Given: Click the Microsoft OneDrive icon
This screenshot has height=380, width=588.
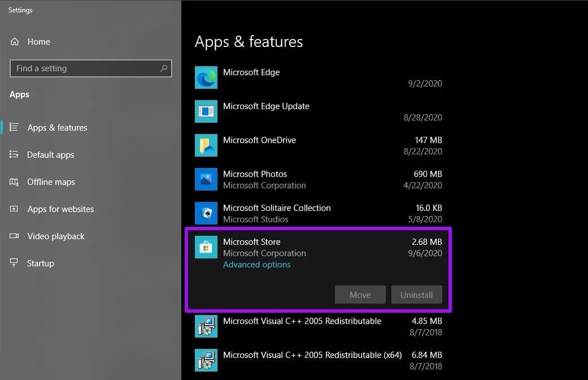Looking at the screenshot, I should tap(206, 145).
